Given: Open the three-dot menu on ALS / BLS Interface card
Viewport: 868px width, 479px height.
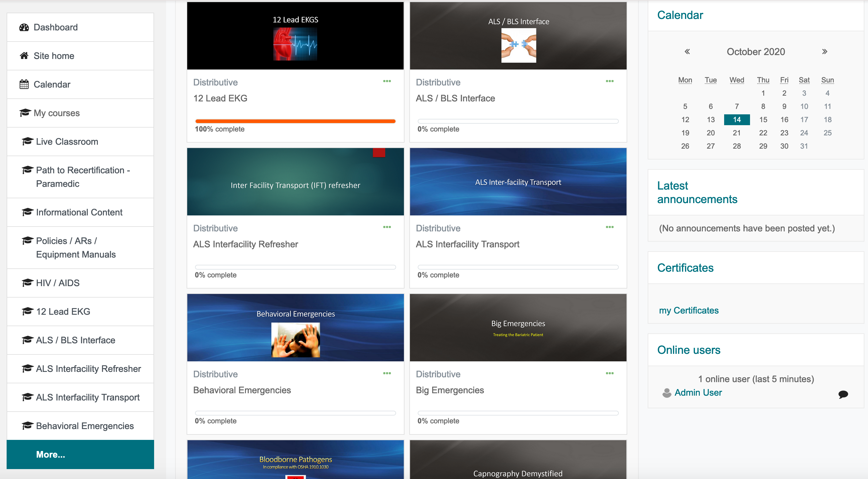Looking at the screenshot, I should pos(609,81).
